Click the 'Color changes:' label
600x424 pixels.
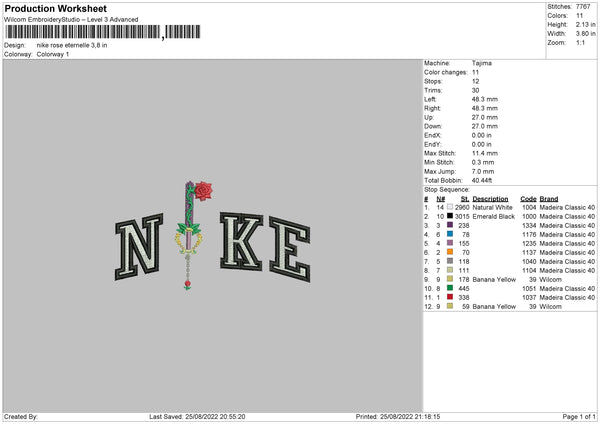coord(445,72)
